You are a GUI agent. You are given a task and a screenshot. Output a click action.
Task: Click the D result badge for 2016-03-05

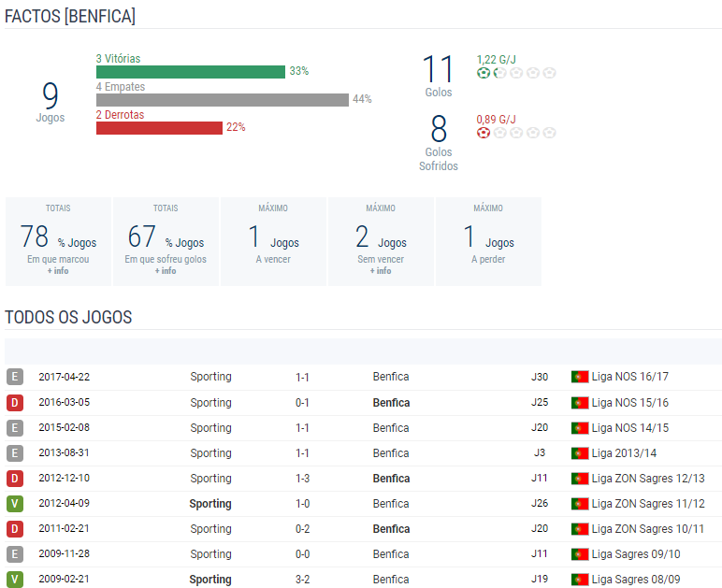point(15,403)
